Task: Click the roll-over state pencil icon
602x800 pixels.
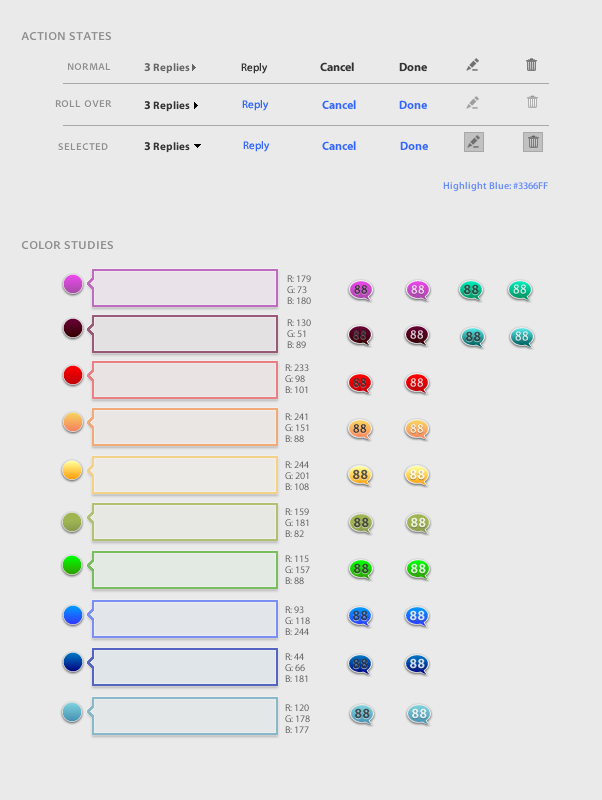Action: coord(472,103)
